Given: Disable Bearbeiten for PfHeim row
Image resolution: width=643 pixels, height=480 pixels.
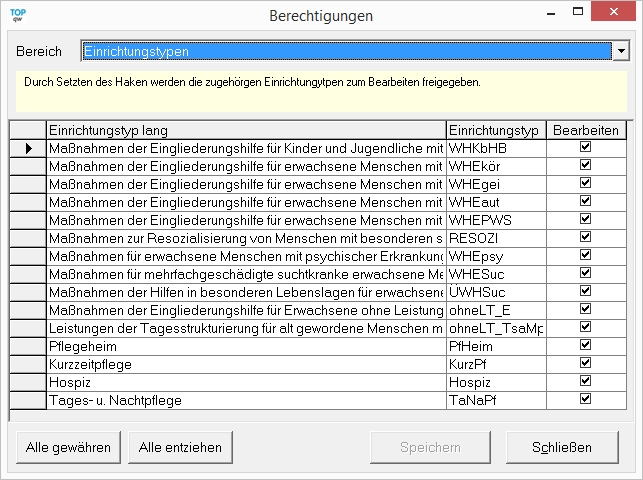Looking at the screenshot, I should tap(586, 346).
